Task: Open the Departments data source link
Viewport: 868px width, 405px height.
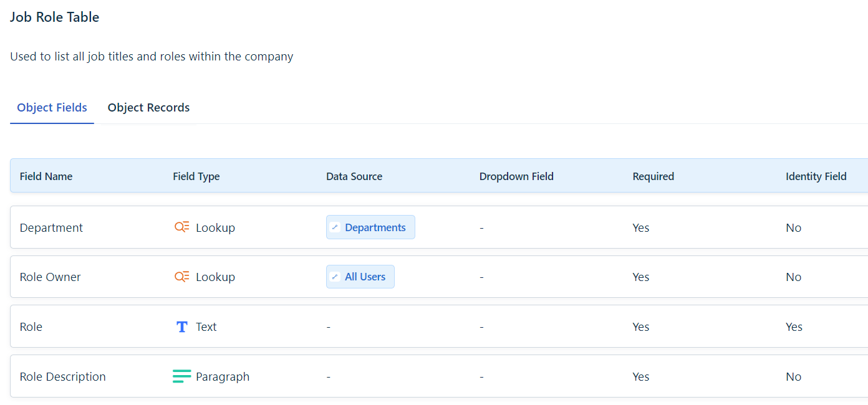Action: coord(370,227)
